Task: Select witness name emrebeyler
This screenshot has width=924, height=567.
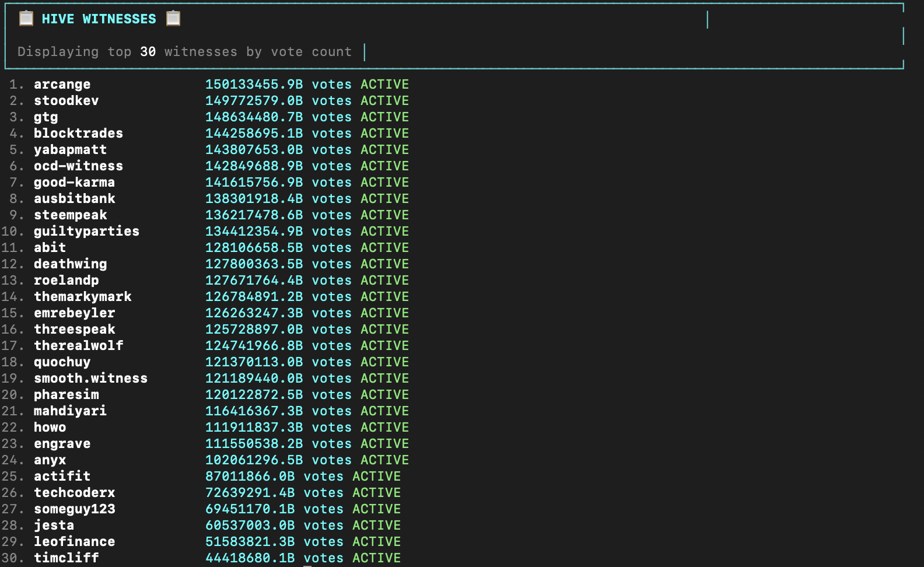Action: pyautogui.click(x=75, y=313)
